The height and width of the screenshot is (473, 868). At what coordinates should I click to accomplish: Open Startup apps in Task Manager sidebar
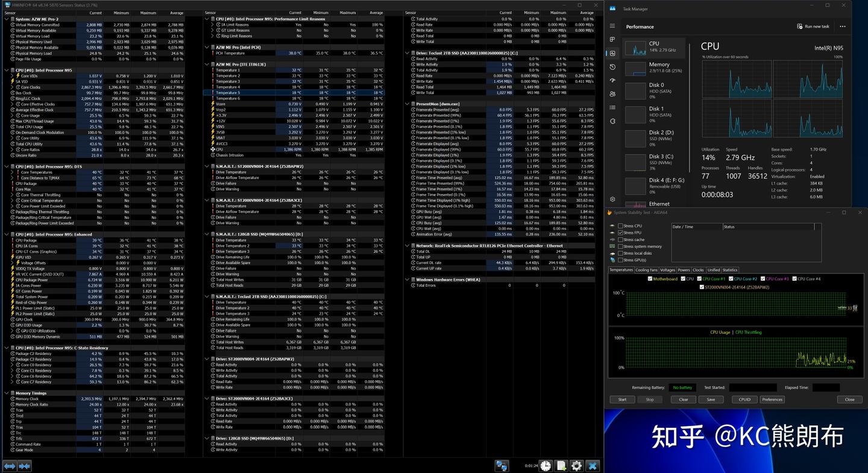[x=612, y=80]
